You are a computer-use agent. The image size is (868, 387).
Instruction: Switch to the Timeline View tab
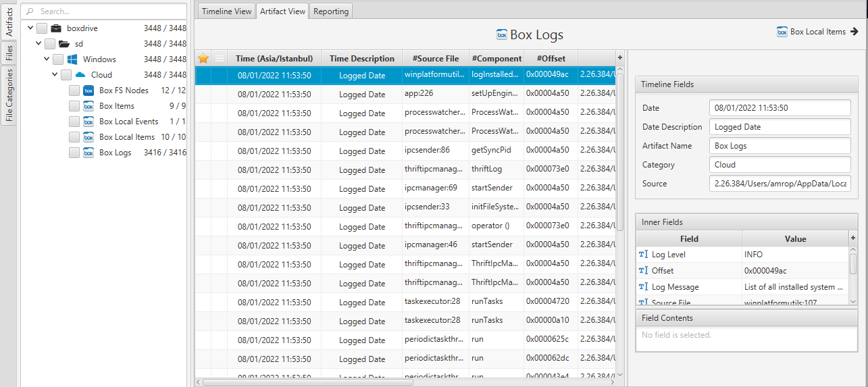pyautogui.click(x=226, y=11)
